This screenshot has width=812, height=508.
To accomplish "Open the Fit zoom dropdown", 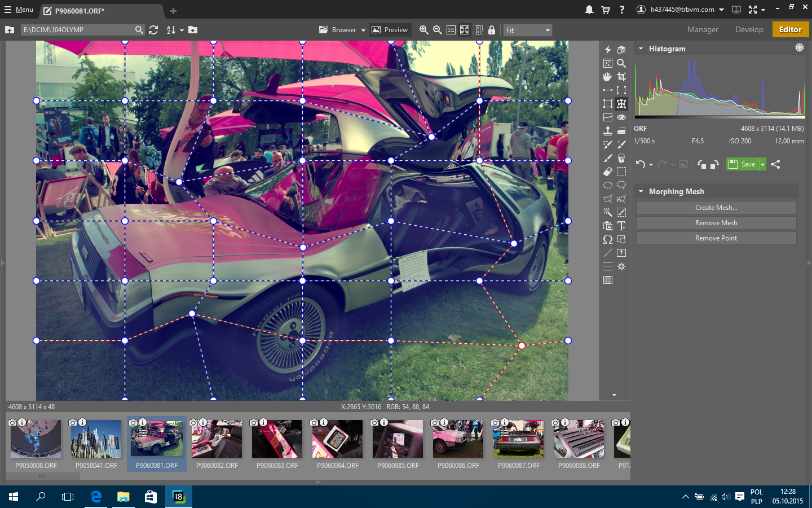I will [x=528, y=30].
